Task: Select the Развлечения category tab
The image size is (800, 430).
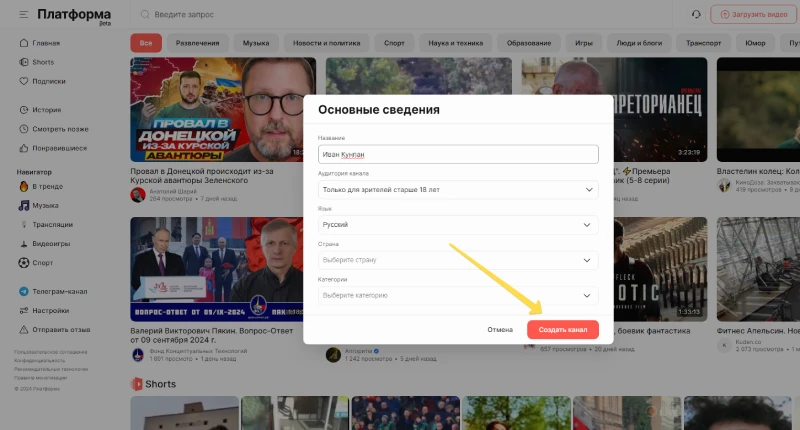Action: [197, 43]
